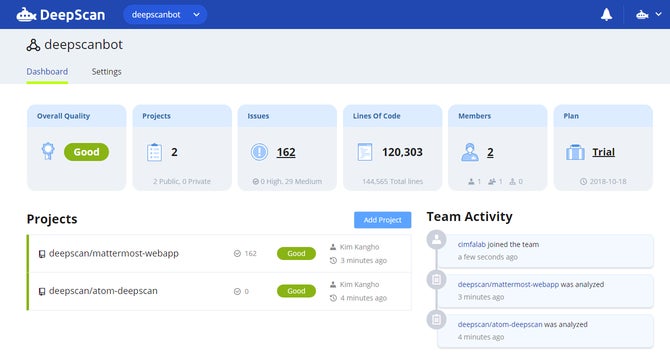Open the deepscanbot team selector dropdown
The image size is (670, 360).
(x=165, y=15)
